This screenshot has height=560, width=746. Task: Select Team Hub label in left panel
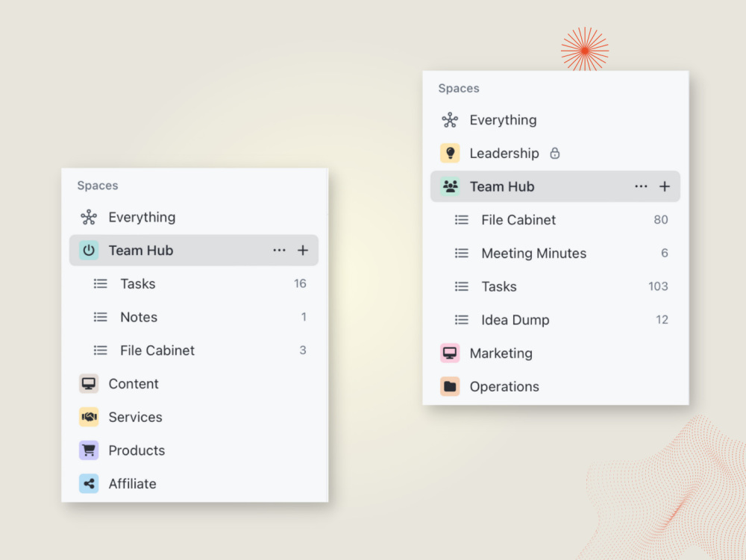click(141, 251)
